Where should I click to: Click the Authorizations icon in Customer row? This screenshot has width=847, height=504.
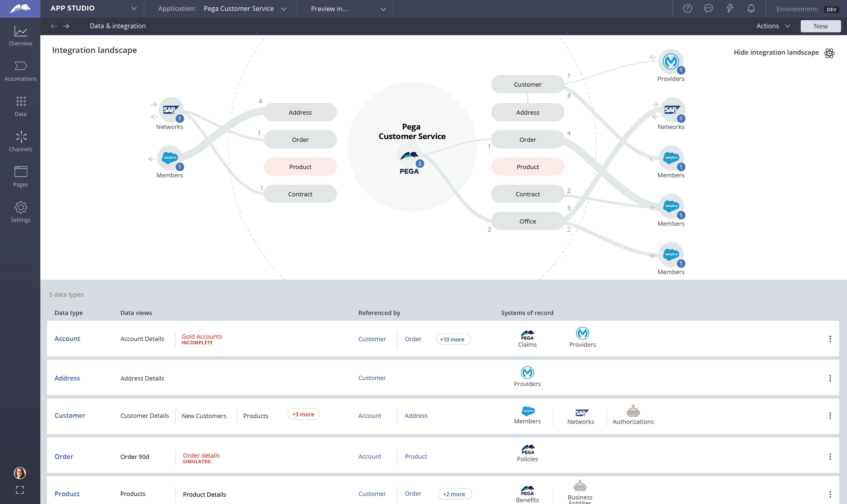(x=633, y=411)
